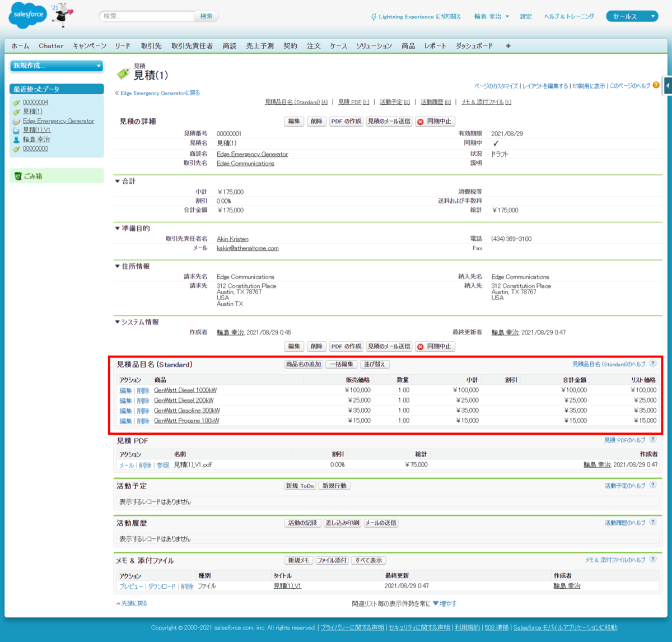The image size is (672, 642).
Task: Click the file icon next to 見積(1)_V1 in sidebar
Action: click(17, 130)
